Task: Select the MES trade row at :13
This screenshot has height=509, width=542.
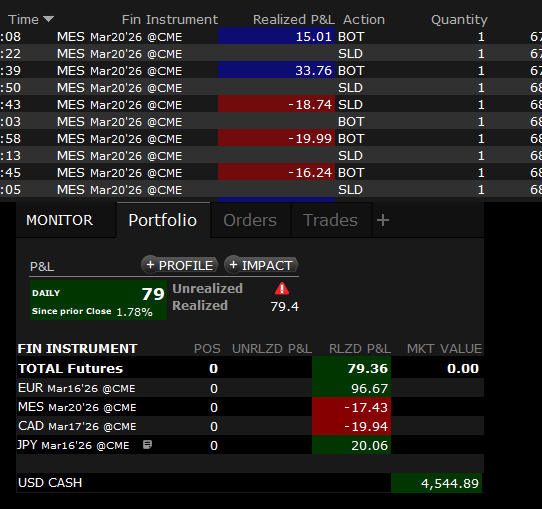Action: pyautogui.click(x=271, y=155)
